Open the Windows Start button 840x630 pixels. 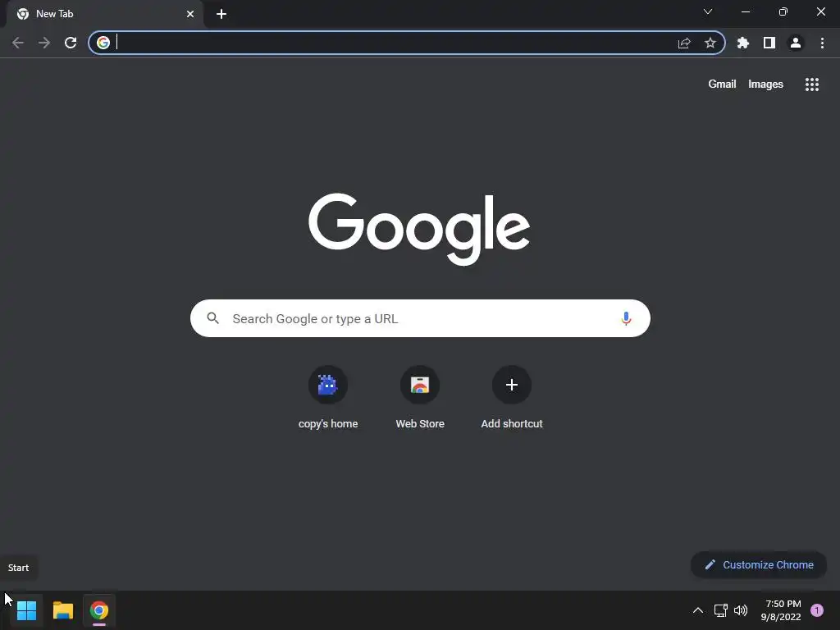pos(26,610)
